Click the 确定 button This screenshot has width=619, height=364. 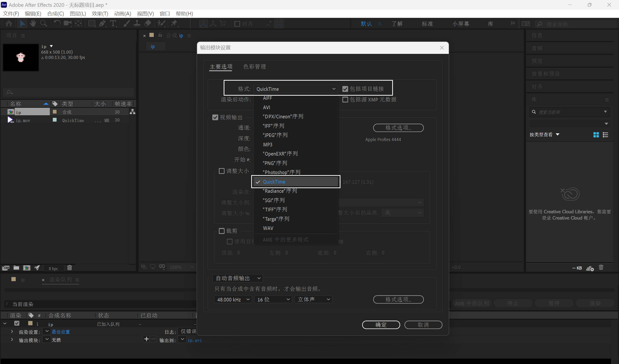tap(381, 325)
